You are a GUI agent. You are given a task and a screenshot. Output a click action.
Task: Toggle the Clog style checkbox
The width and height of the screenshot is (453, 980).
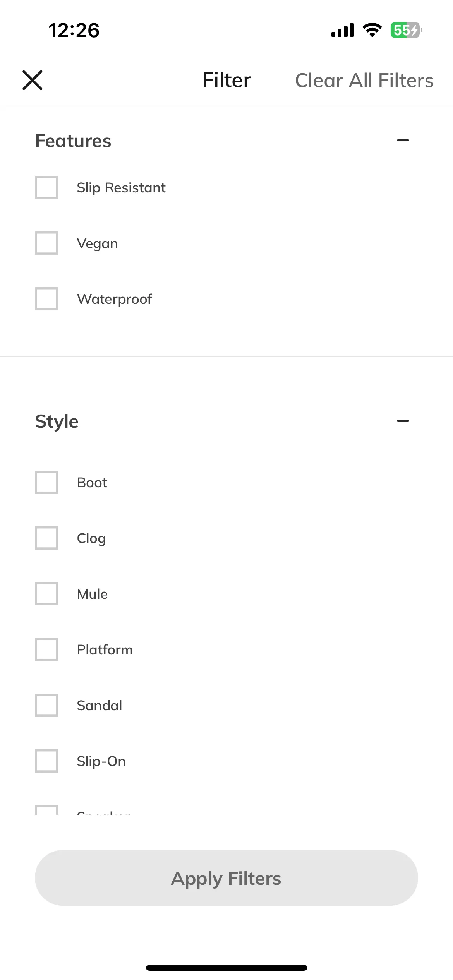(x=46, y=538)
